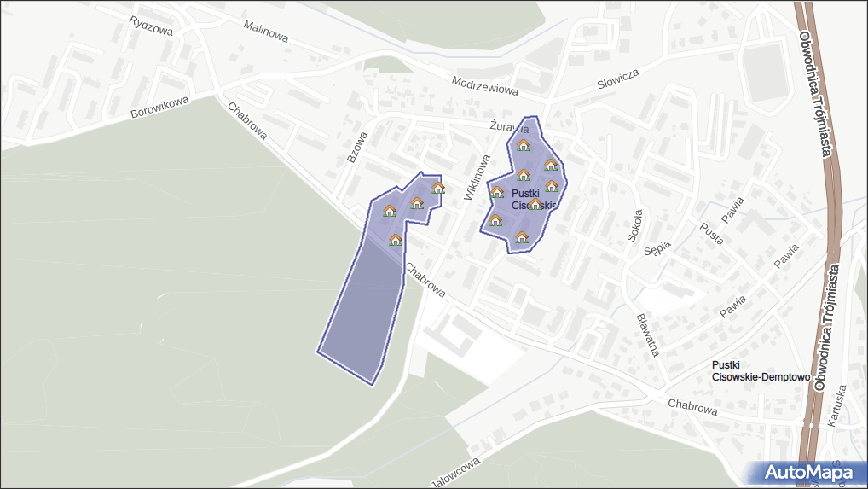Click the house icon overlapping the Cisowskie text

pos(535,203)
